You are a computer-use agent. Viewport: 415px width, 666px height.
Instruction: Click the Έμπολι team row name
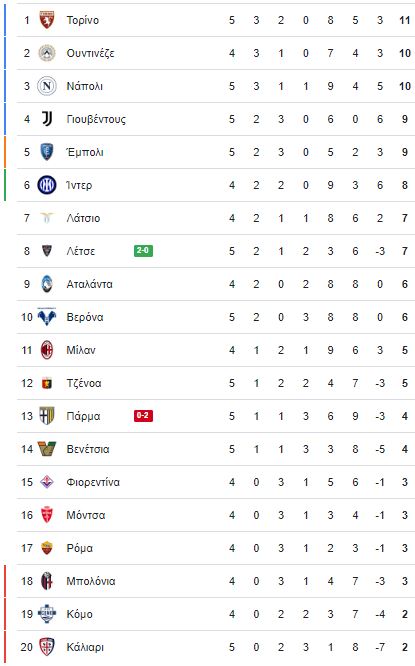click(x=85, y=152)
